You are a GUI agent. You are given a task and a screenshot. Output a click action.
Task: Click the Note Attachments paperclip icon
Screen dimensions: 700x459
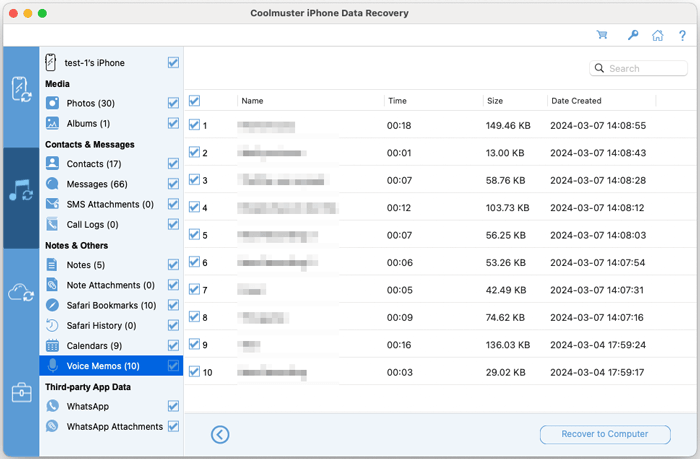[52, 285]
